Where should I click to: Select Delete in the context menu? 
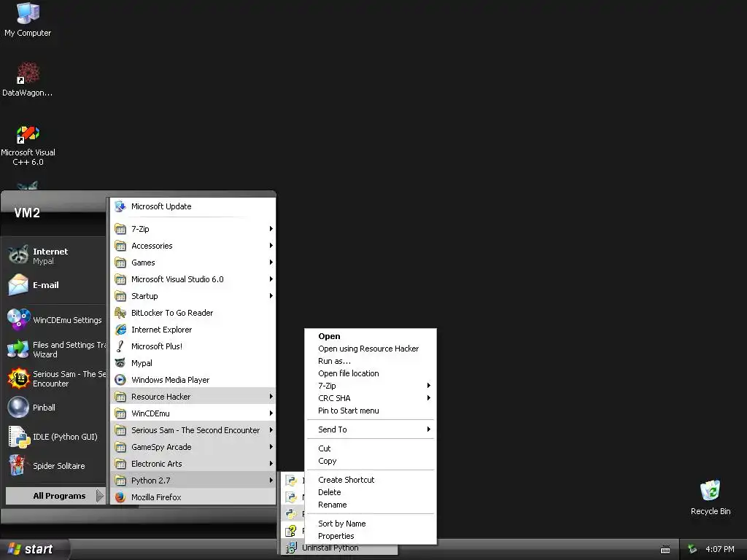pos(371,492)
